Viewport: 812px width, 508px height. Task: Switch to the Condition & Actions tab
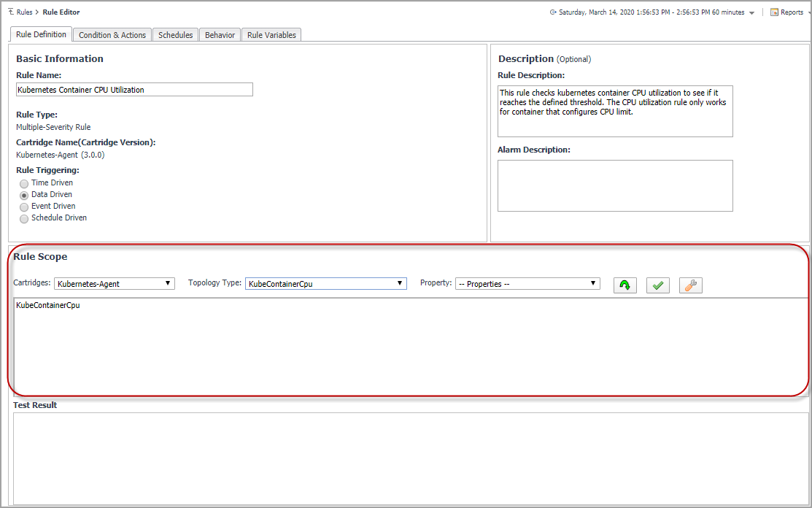coord(112,35)
